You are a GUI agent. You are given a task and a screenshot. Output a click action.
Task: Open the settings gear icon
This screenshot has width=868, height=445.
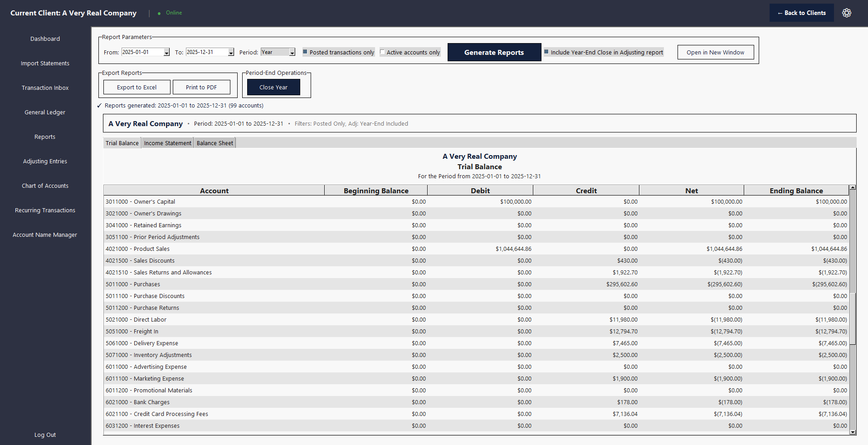(846, 13)
